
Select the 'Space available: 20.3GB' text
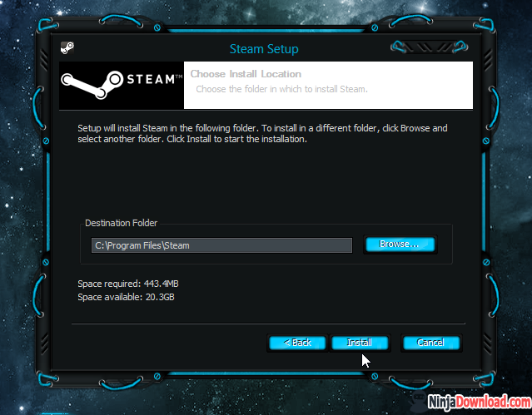[126, 297]
